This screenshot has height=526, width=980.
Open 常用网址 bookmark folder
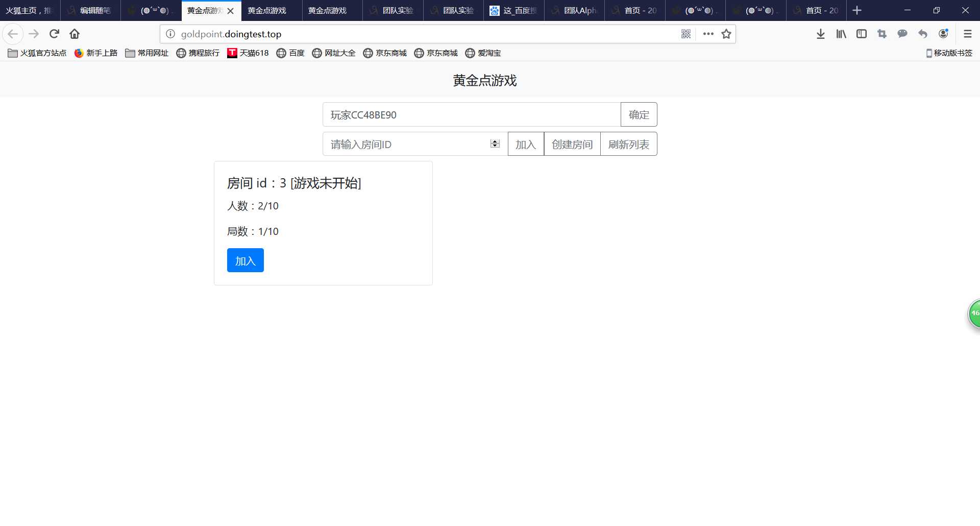(147, 53)
